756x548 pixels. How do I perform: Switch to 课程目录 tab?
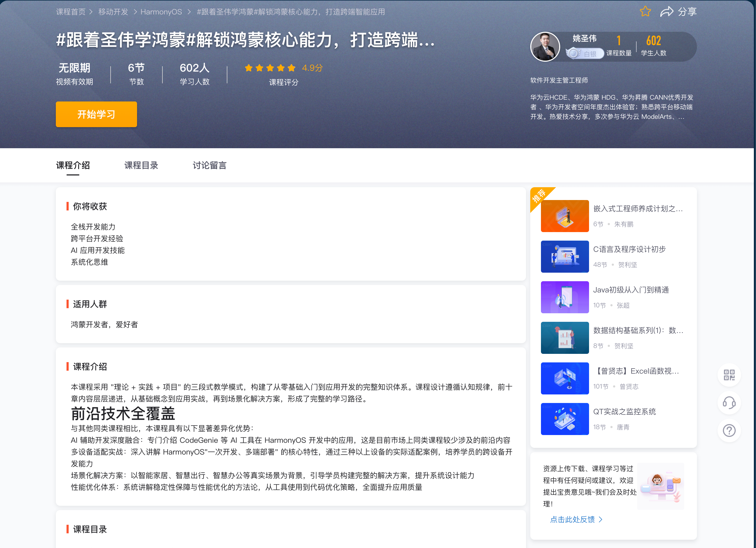[x=141, y=165]
